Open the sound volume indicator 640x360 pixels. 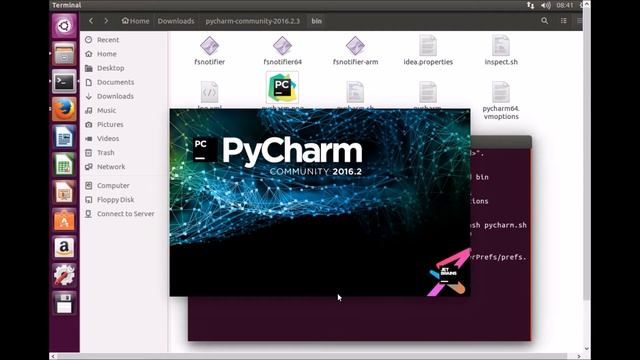pos(546,5)
